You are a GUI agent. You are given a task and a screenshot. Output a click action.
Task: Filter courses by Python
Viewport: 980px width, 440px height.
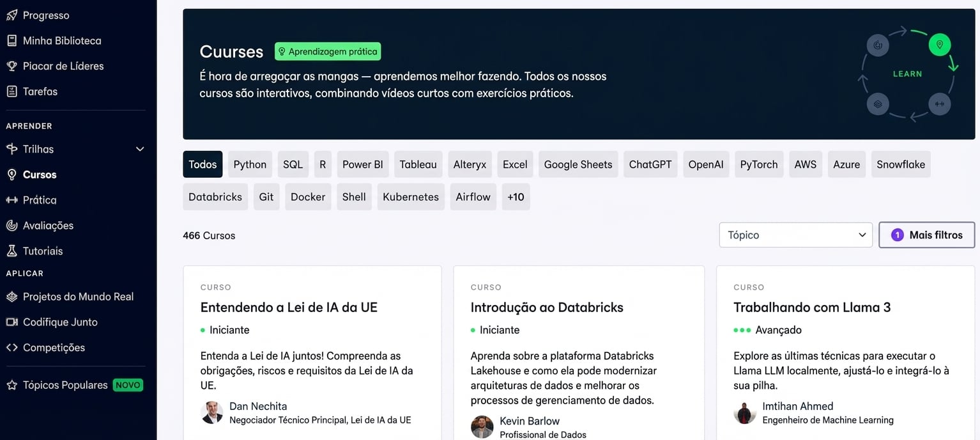(250, 164)
